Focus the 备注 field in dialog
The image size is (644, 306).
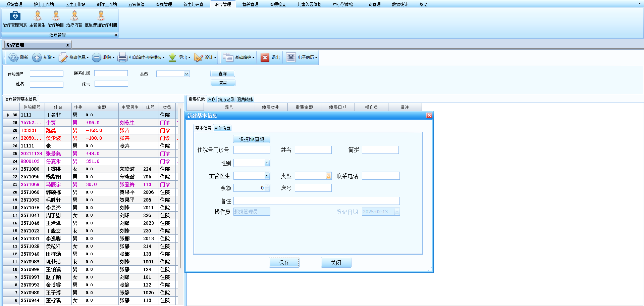(x=317, y=201)
